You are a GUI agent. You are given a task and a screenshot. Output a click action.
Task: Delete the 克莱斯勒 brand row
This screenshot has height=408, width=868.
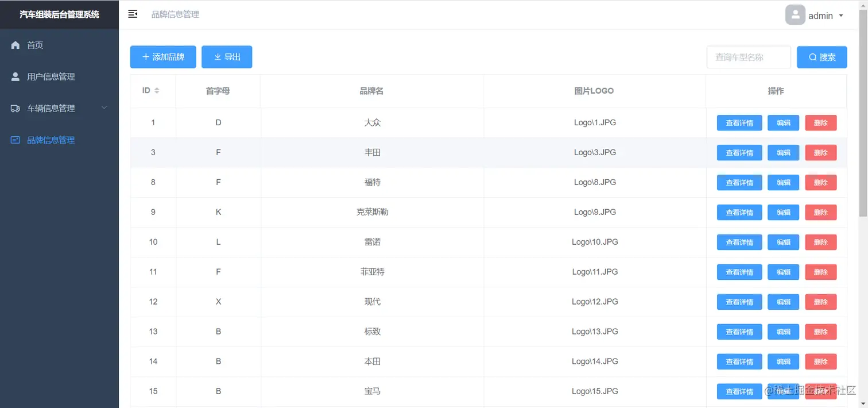click(x=821, y=213)
